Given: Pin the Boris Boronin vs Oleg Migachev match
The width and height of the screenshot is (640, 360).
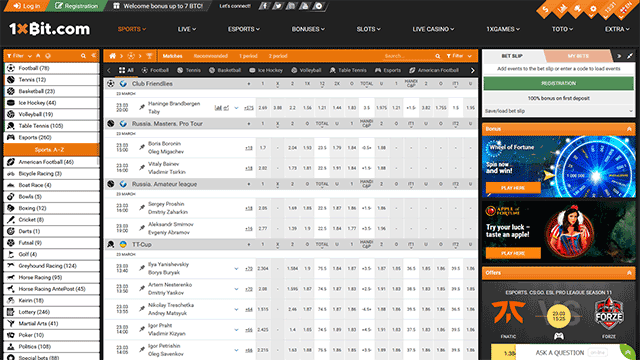Looking at the screenshot, I should tap(142, 147).
